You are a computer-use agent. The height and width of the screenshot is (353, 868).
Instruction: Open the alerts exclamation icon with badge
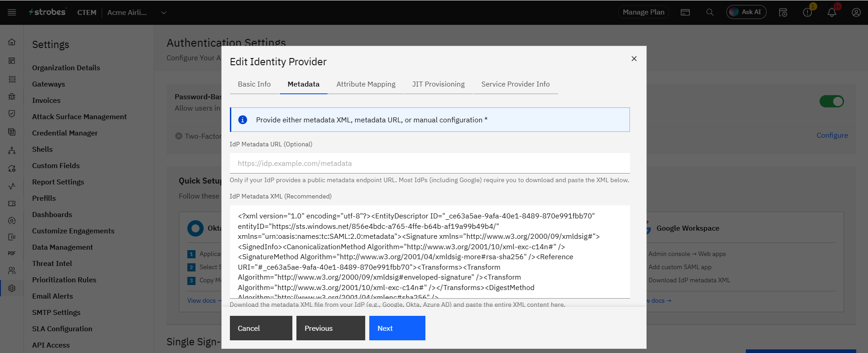coord(807,12)
